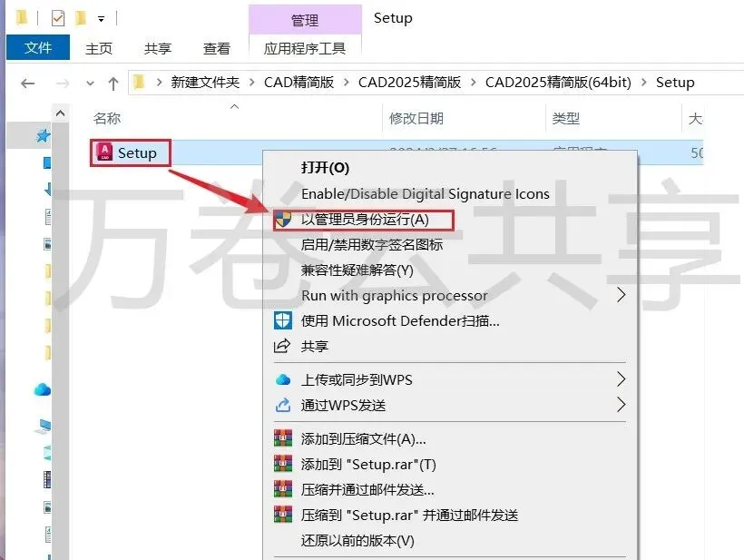Choose 兼容性疑难解答(Y) entry
Viewport: 744px width, 560px height.
(357, 270)
